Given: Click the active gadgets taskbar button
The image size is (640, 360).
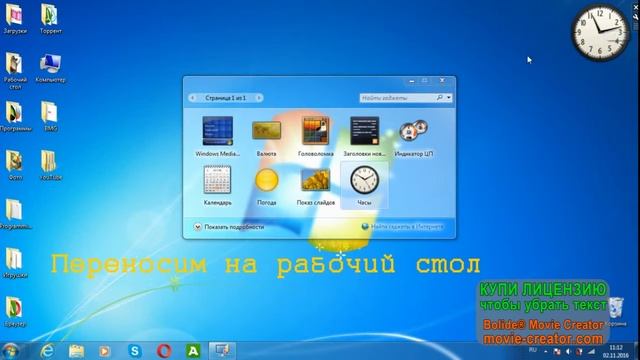Looking at the screenshot, I should tap(222, 351).
